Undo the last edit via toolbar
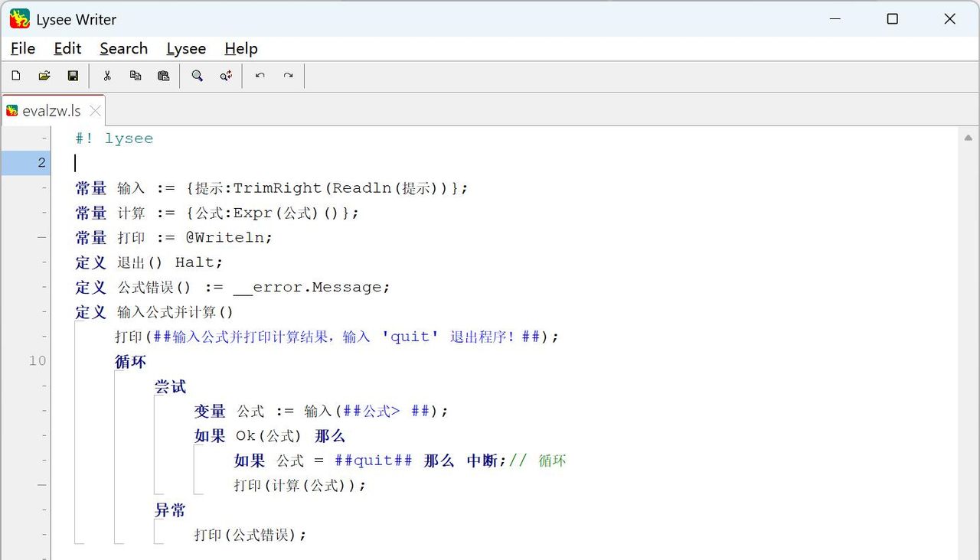Screen dimensions: 980x560 click(x=260, y=76)
